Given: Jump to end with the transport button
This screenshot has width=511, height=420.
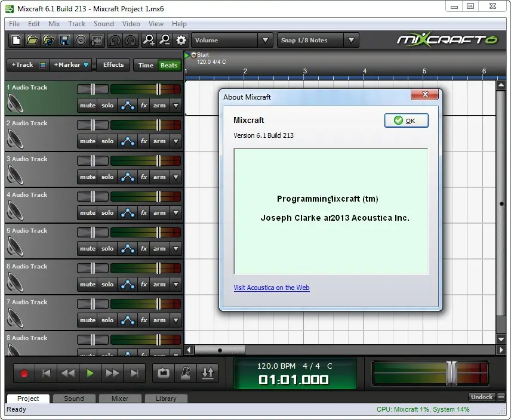Looking at the screenshot, I should [134, 373].
